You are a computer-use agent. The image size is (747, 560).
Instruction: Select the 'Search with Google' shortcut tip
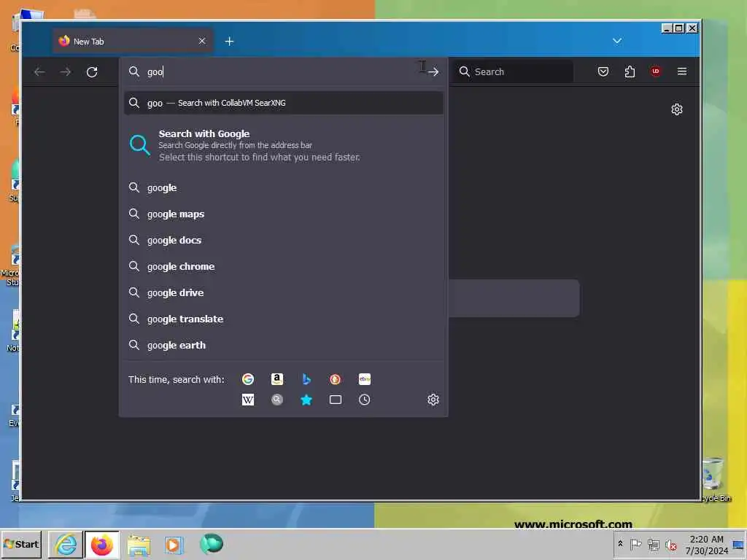pyautogui.click(x=284, y=145)
